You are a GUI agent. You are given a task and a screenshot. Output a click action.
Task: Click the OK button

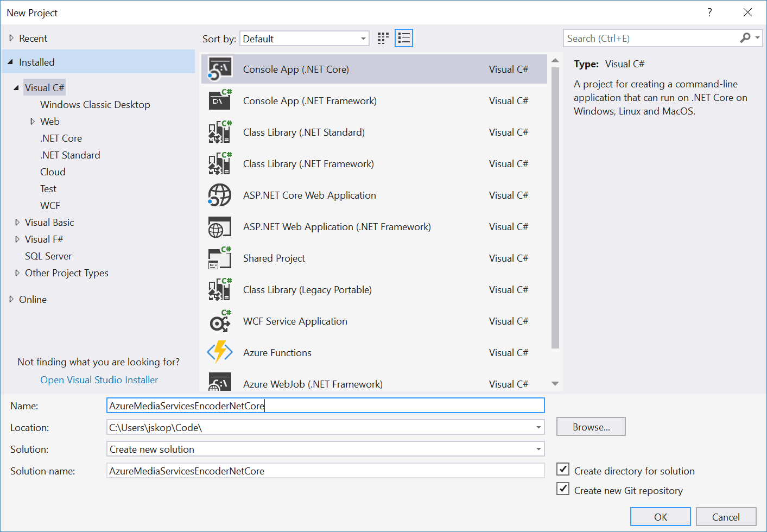pyautogui.click(x=661, y=516)
